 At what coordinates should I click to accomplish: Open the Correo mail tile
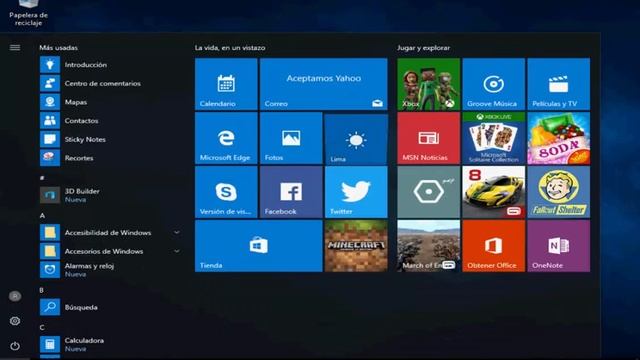[324, 84]
